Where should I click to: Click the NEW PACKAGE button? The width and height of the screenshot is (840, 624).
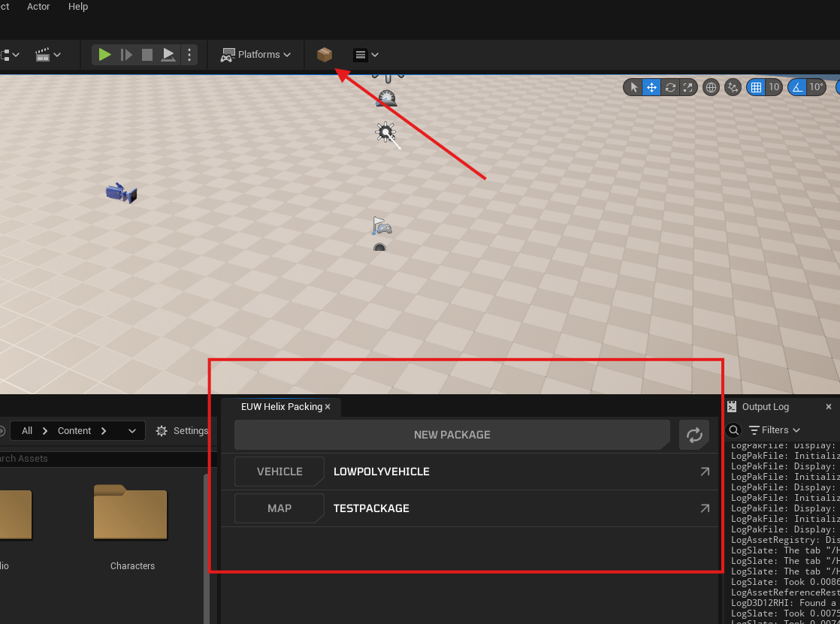pos(452,435)
